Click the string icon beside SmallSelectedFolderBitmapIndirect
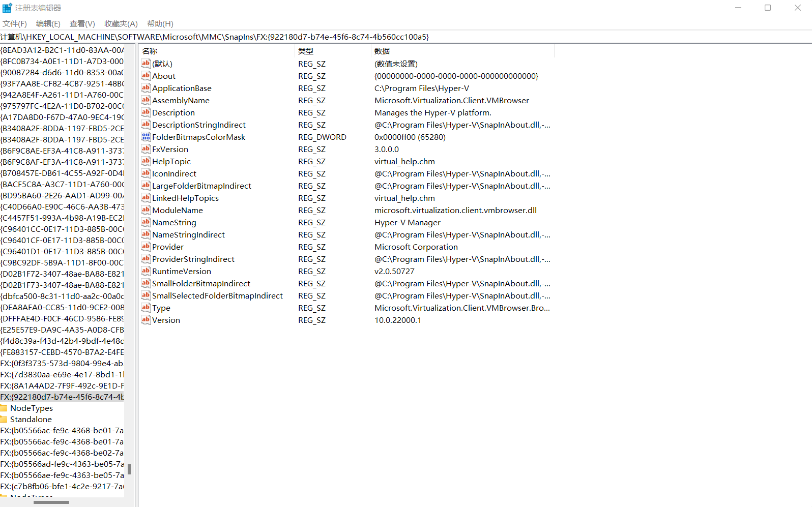 point(146,295)
